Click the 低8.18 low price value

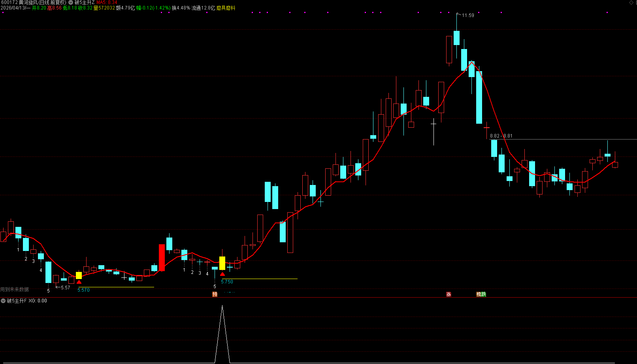(70, 8)
